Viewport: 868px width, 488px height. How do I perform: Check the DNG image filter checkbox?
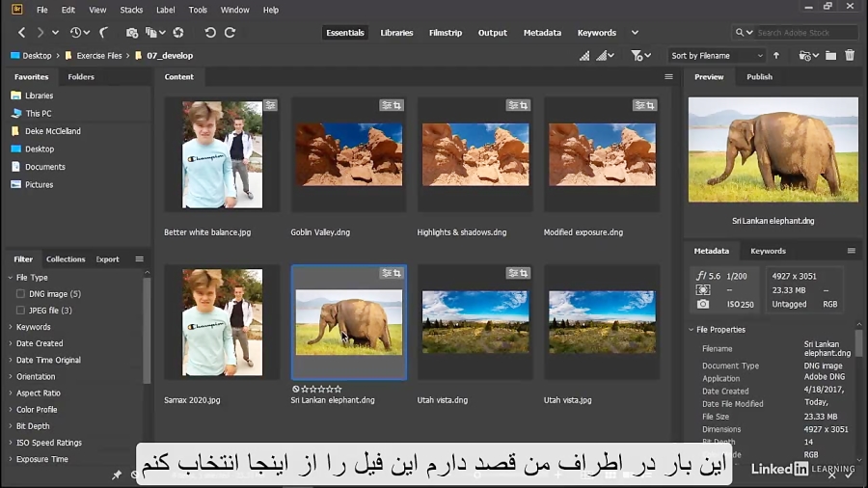20,294
